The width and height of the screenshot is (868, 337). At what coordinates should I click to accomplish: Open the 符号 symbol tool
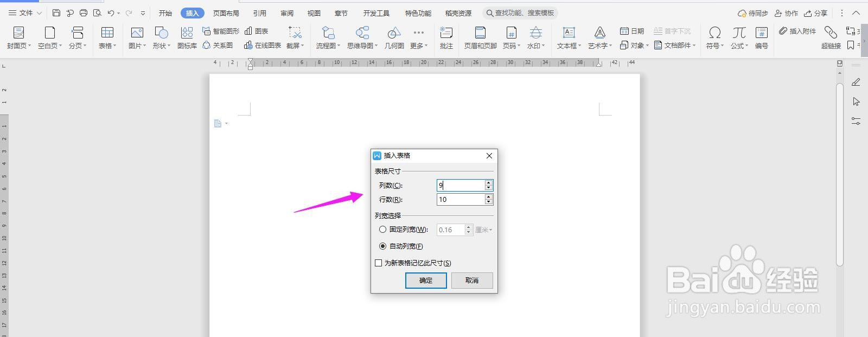[x=715, y=38]
